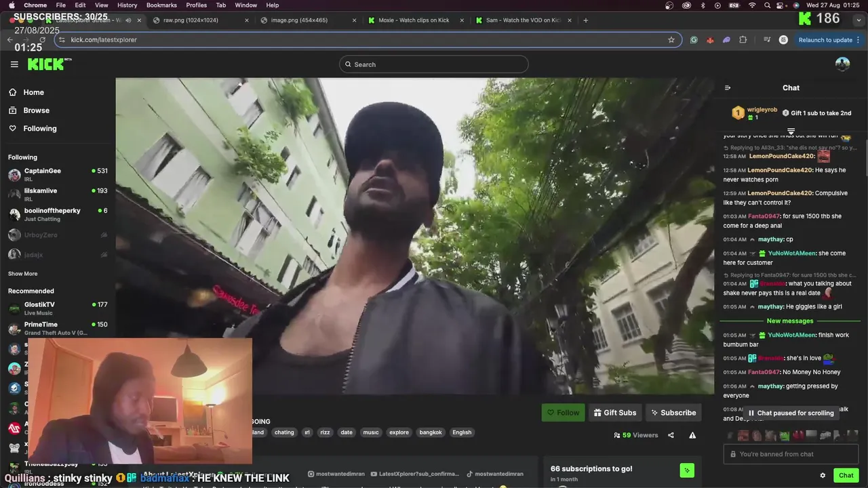
Task: Go back in browser history
Action: (x=9, y=39)
